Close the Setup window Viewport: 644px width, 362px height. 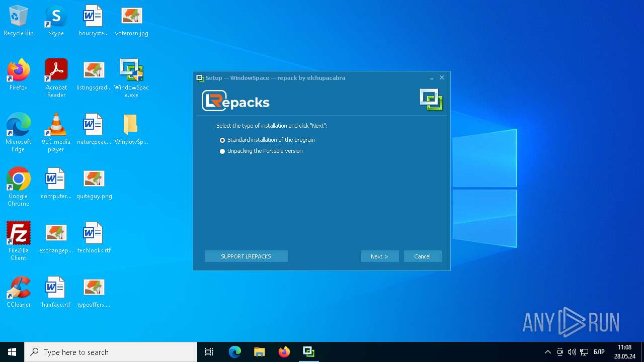(x=442, y=78)
